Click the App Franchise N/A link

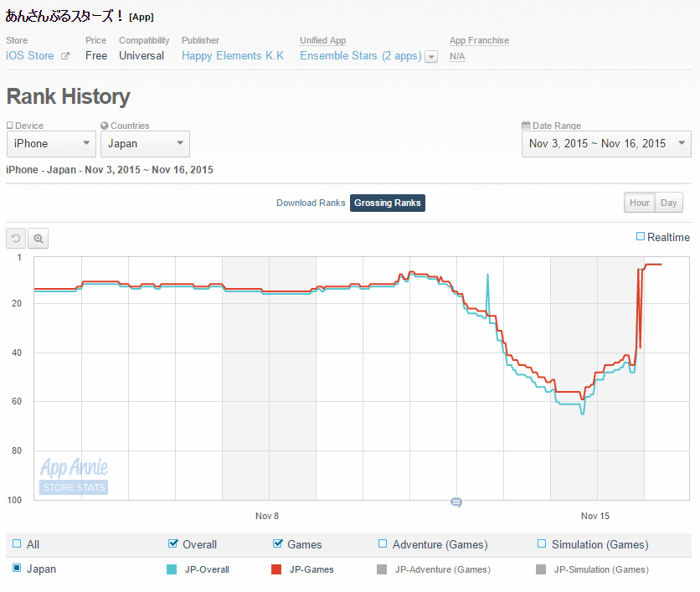tap(457, 56)
